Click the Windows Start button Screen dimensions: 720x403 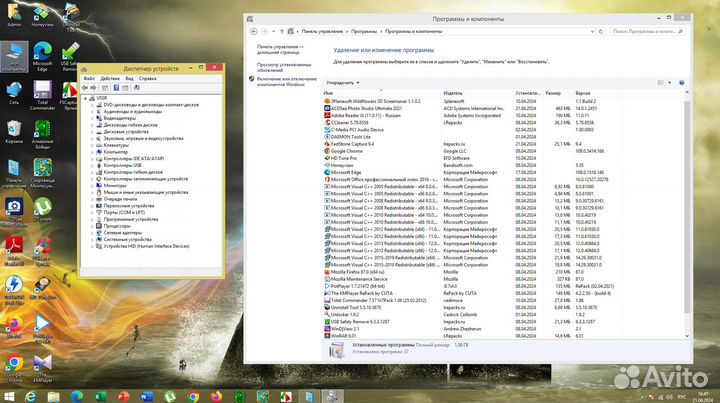(9, 395)
